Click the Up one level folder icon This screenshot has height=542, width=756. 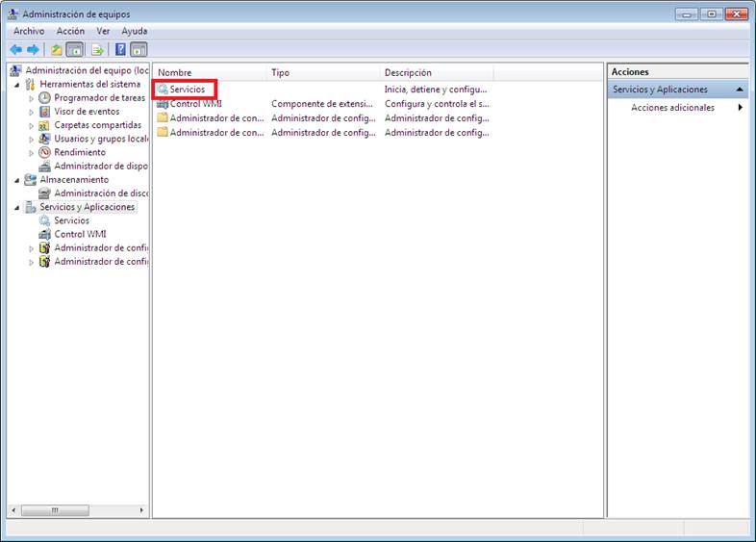click(x=57, y=49)
